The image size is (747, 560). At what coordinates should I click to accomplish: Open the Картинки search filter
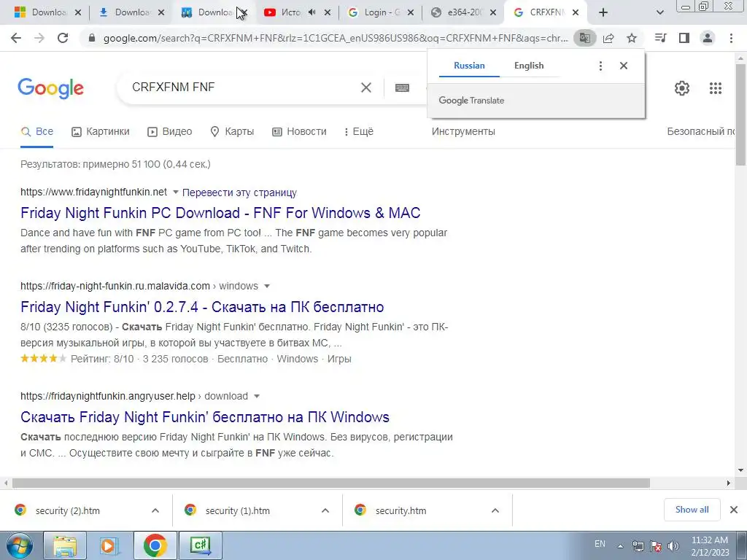[x=101, y=131]
